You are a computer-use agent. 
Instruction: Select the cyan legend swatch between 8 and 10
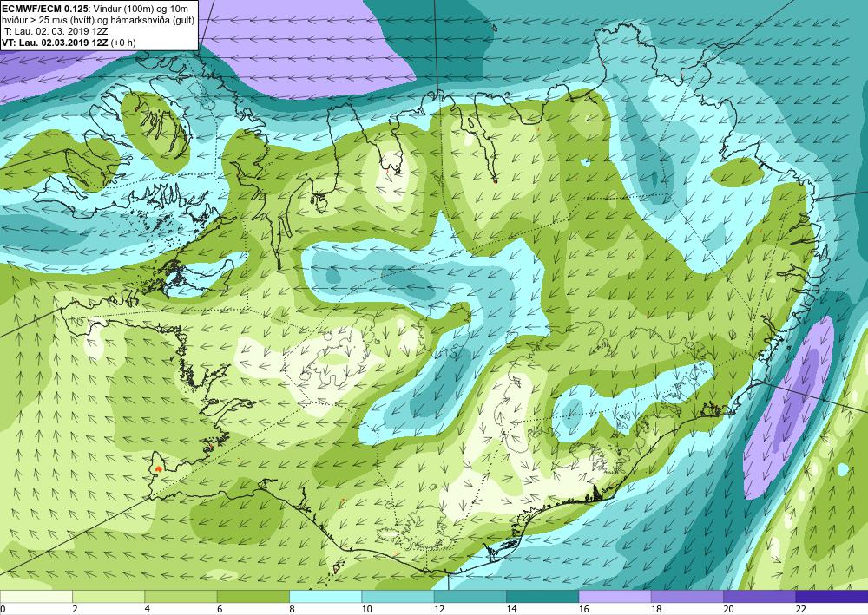325,596
